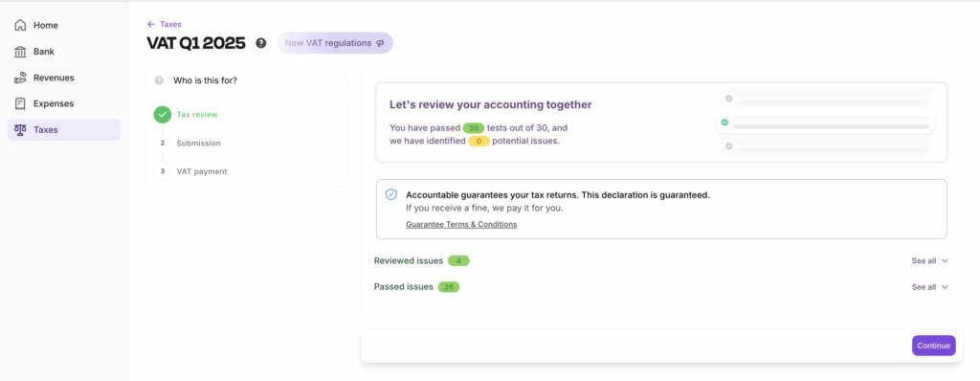Image resolution: width=980 pixels, height=381 pixels.
Task: Go to the Submission step
Action: tap(198, 144)
